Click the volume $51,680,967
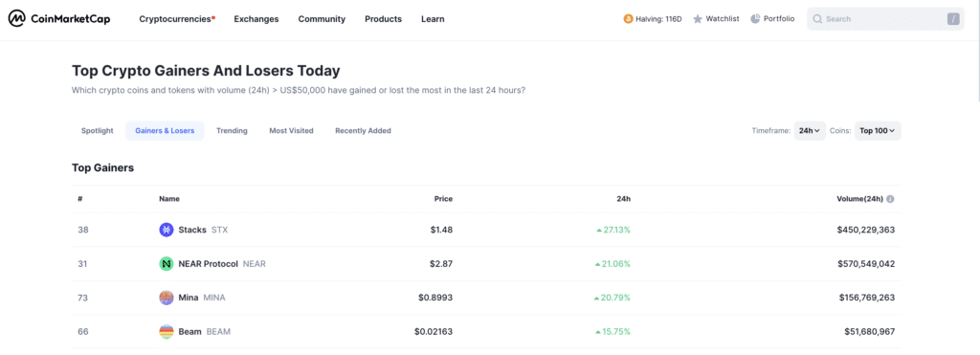Viewport: 980px width, 355px height. pyautogui.click(x=869, y=331)
